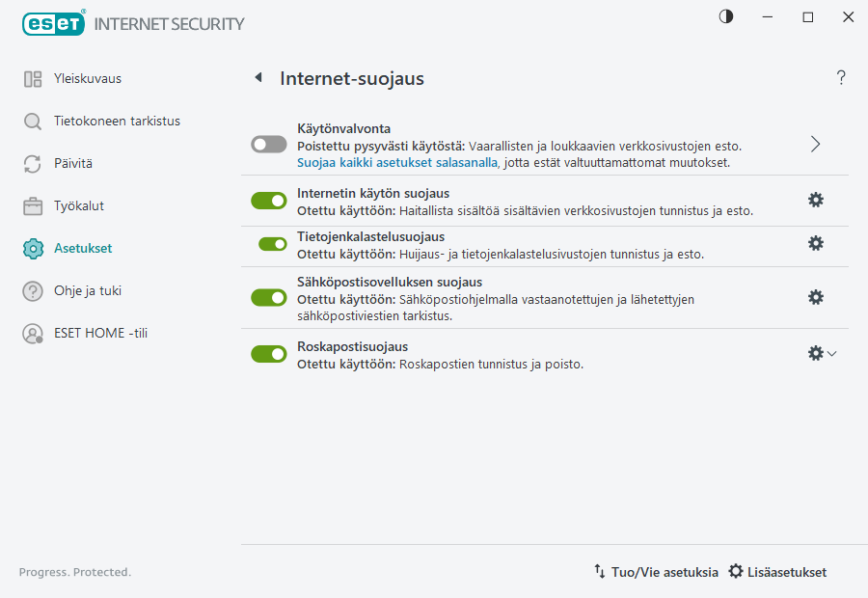Click the Tietokoneen tarkistus magnifier icon
The height and width of the screenshot is (598, 868).
coord(32,121)
